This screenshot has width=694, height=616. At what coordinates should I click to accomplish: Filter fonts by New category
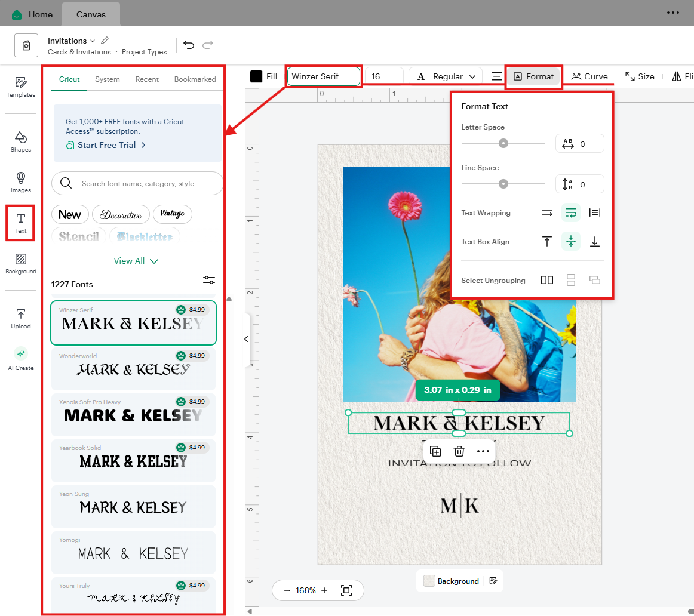point(70,214)
